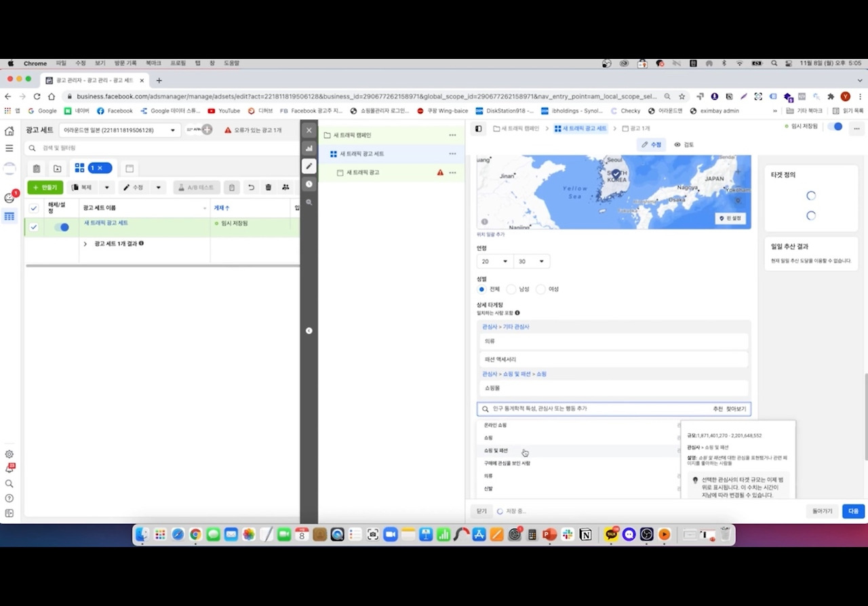Open the minimum age dropdown showing 20

495,262
